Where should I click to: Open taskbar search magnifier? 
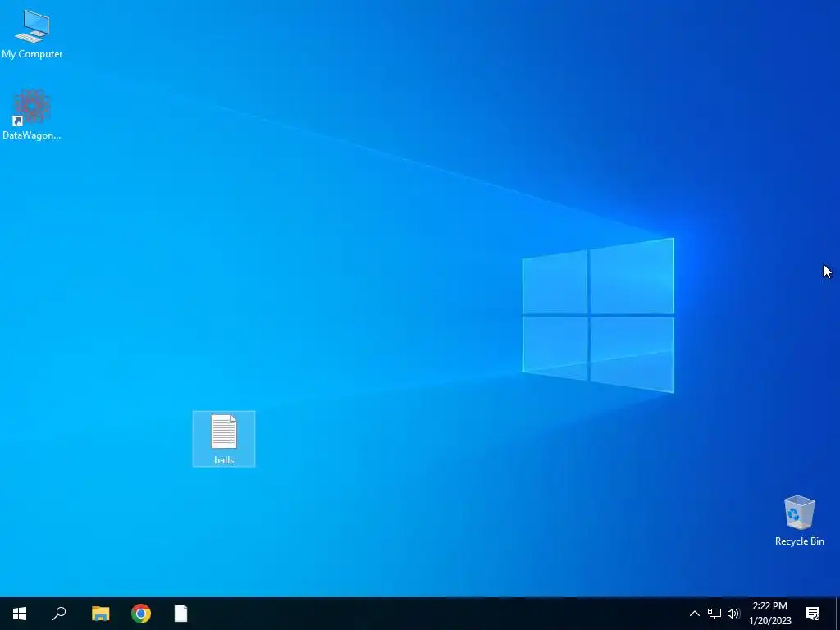pos(59,614)
